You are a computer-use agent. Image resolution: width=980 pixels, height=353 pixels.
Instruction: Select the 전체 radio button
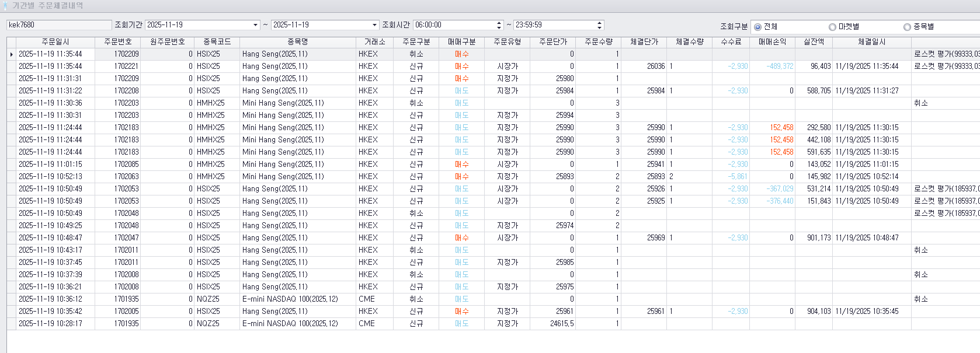[757, 27]
